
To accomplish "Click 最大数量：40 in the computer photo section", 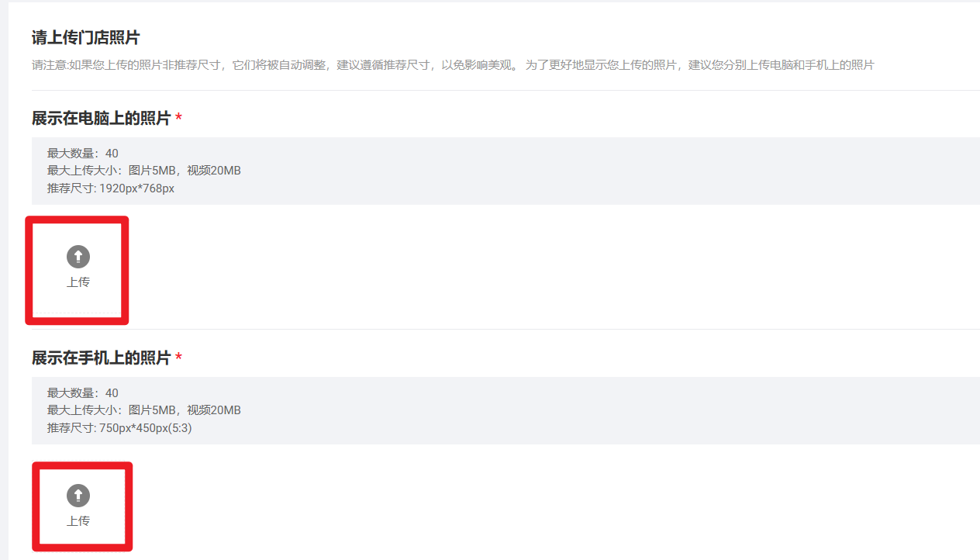I will [83, 154].
